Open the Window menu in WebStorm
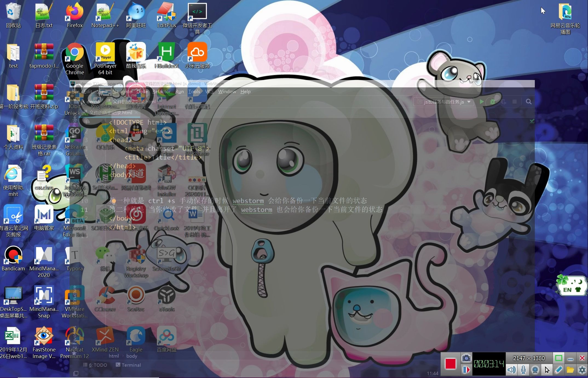 coord(227,91)
